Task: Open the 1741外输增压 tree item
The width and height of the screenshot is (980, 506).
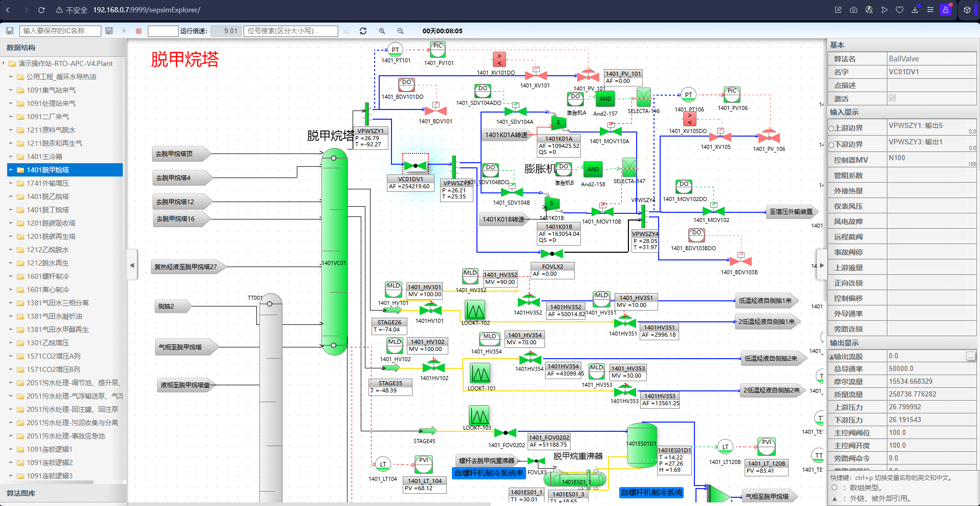Action: 48,183
